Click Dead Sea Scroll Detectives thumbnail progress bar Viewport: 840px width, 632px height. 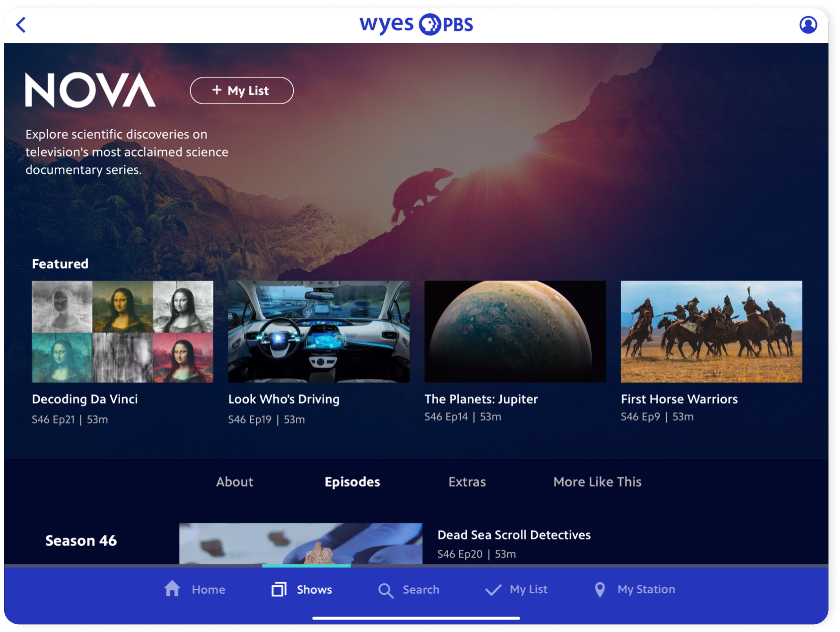tap(306, 565)
